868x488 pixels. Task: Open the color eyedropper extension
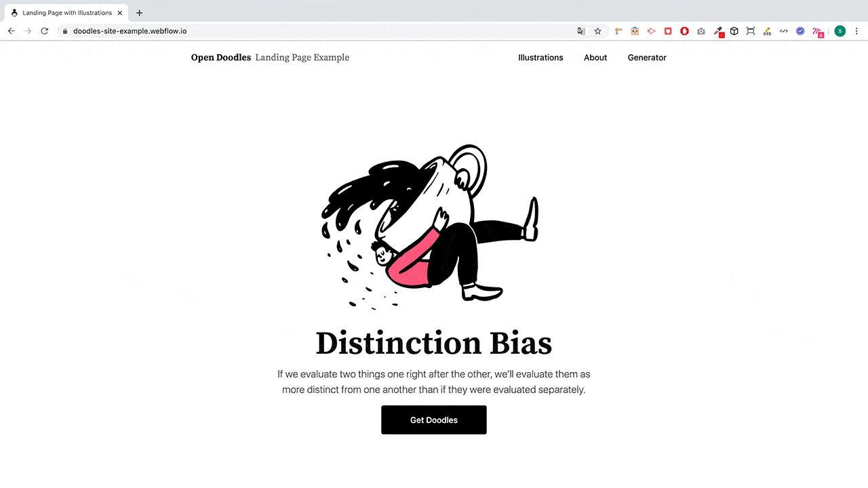[718, 31]
